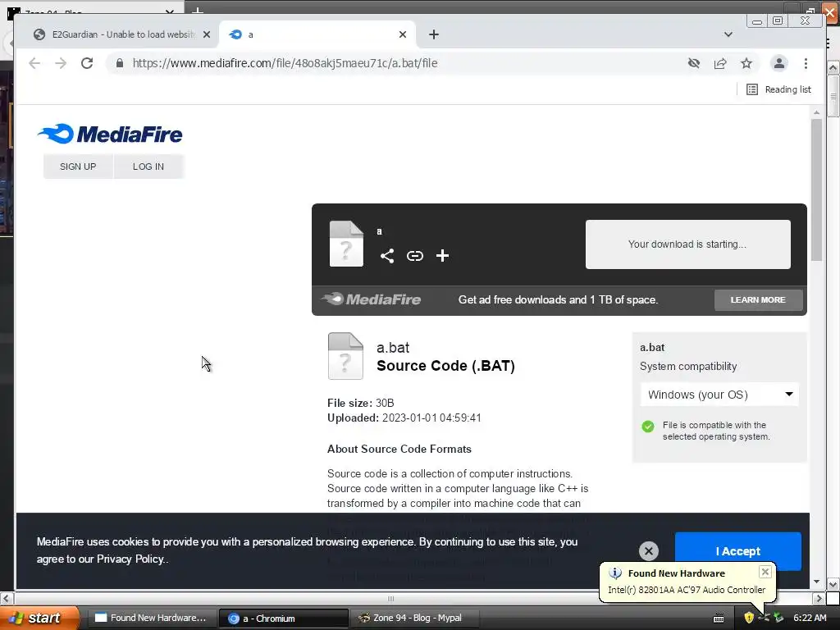This screenshot has height=630, width=840.
Task: Click the page vertical scrollbar thumb
Action: (x=816, y=190)
